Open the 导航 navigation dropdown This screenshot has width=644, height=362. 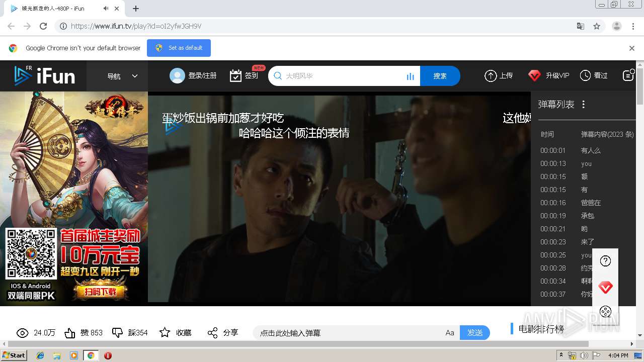click(122, 76)
